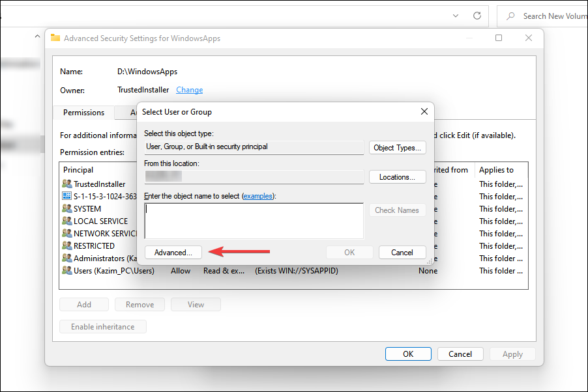Click the Search New Volume box
Viewport: 588px width, 392px height.
tap(542, 16)
